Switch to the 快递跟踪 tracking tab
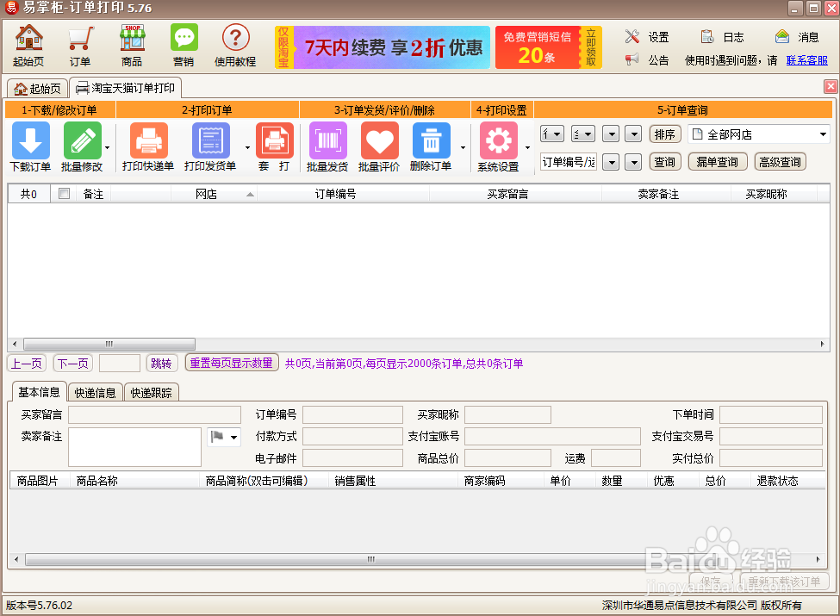 coord(151,391)
